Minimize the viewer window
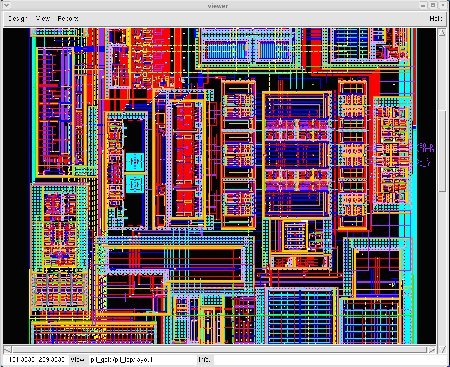The height and width of the screenshot is (367, 450). pos(423,5)
